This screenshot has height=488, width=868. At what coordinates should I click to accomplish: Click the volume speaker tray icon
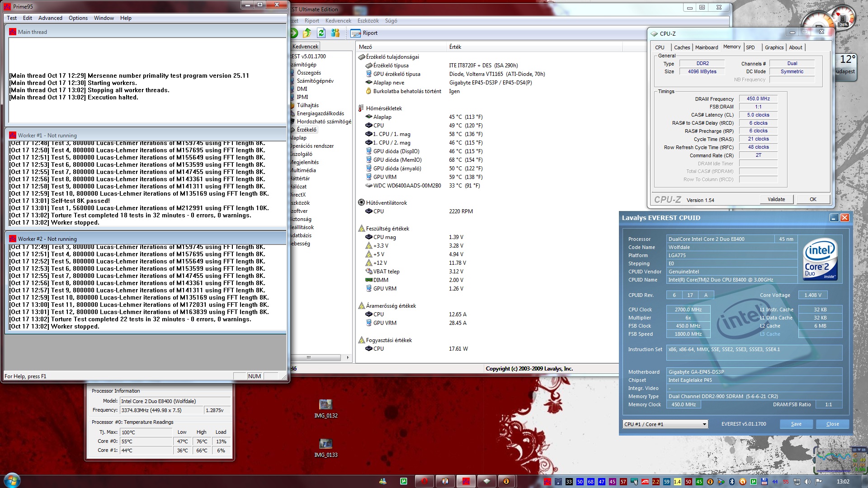(x=807, y=482)
